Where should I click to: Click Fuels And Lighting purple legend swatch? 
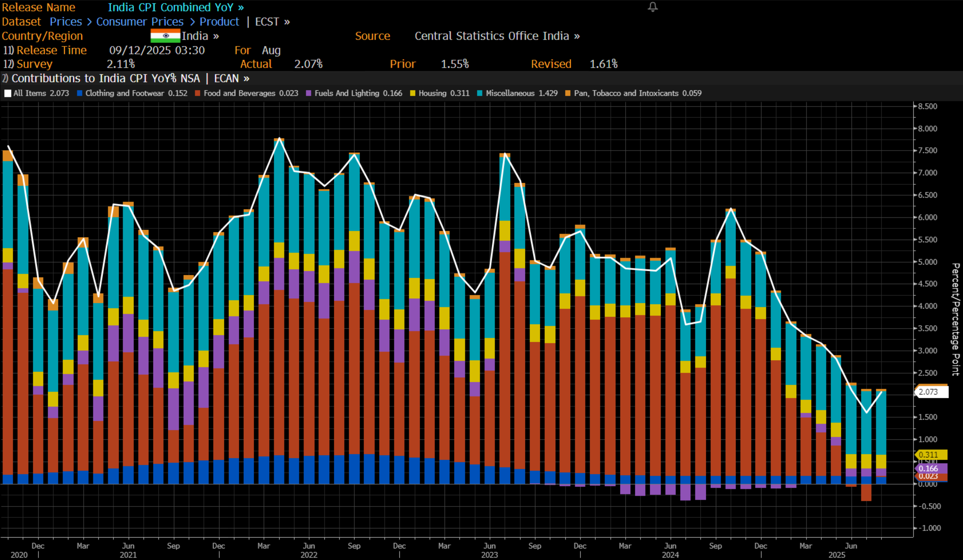[308, 93]
